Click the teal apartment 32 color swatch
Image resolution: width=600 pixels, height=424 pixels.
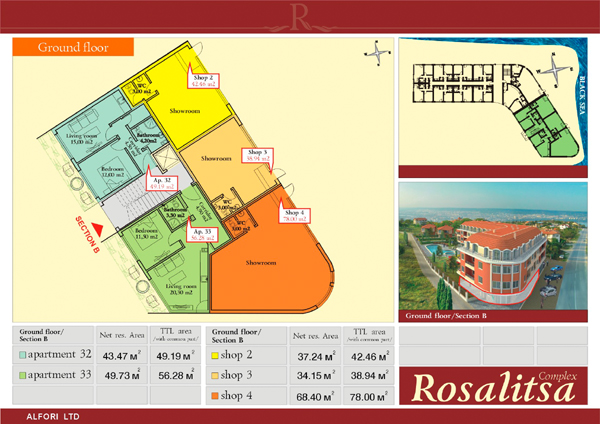pos(23,355)
